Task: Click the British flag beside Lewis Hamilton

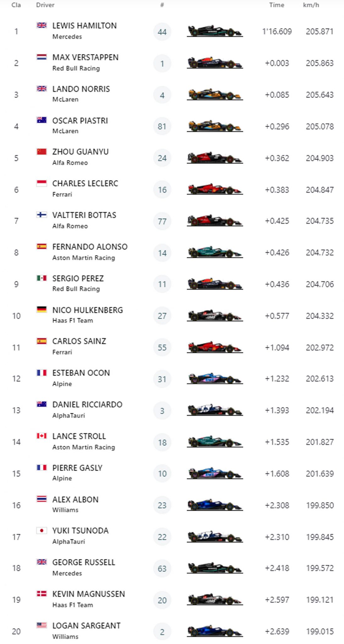Action: [x=42, y=25]
